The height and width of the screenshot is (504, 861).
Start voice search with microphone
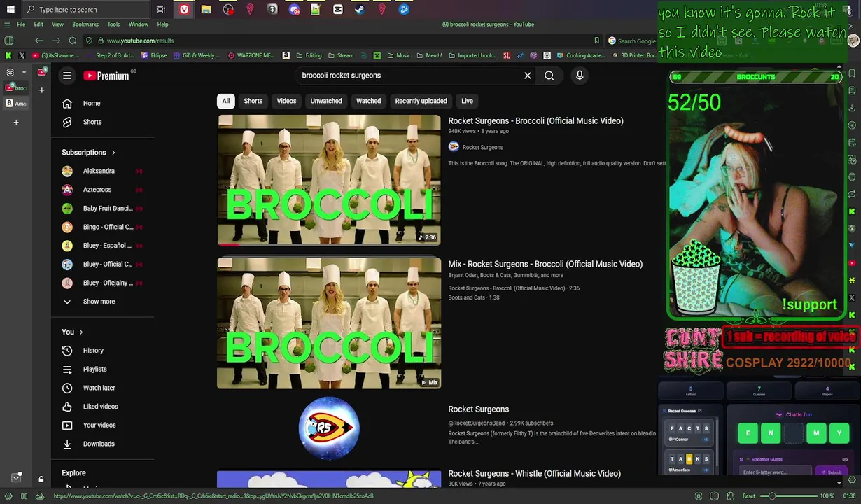(580, 76)
